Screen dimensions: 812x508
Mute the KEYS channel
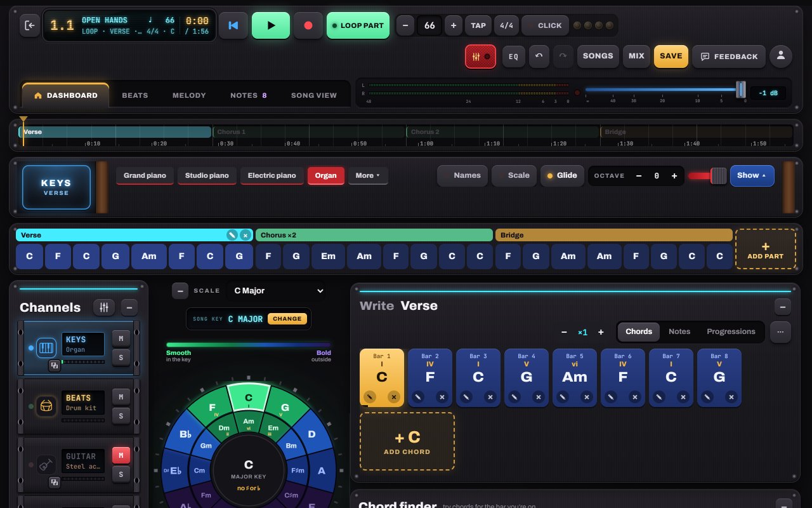121,339
